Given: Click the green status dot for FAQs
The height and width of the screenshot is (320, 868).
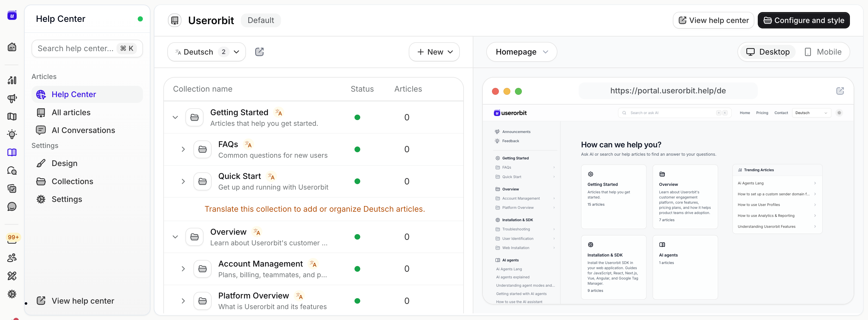Looking at the screenshot, I should 357,149.
